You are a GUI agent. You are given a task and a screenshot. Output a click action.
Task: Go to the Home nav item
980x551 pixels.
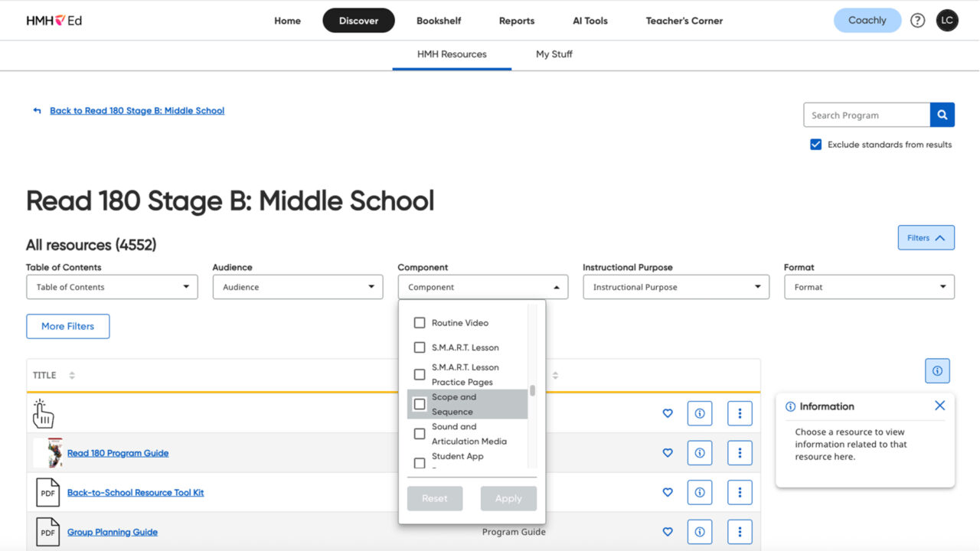point(288,21)
